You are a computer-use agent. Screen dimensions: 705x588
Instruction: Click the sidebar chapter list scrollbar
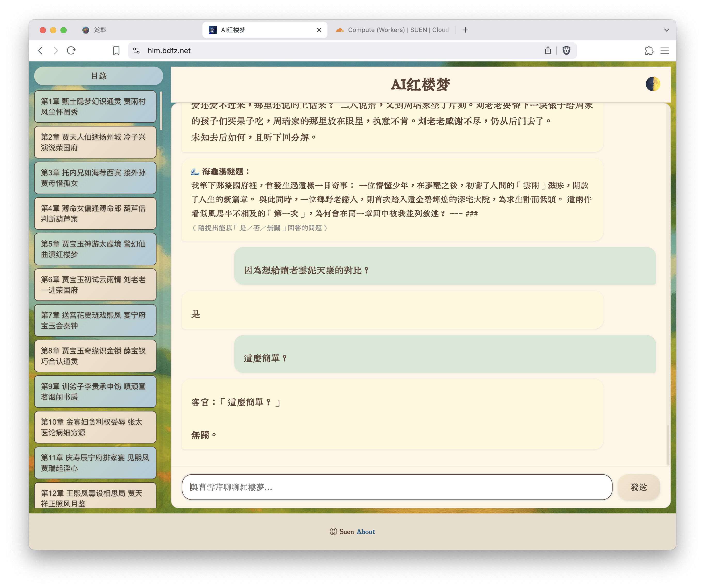(x=161, y=111)
